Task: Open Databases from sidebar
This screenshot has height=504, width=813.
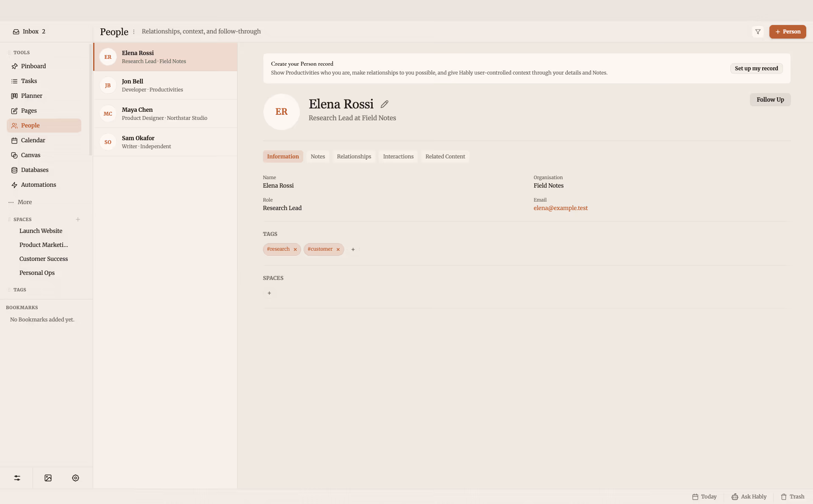Action: pyautogui.click(x=44, y=170)
